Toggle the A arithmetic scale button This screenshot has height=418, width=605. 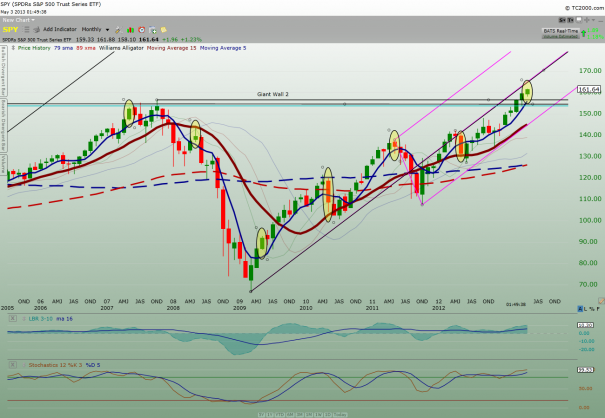click(x=580, y=309)
